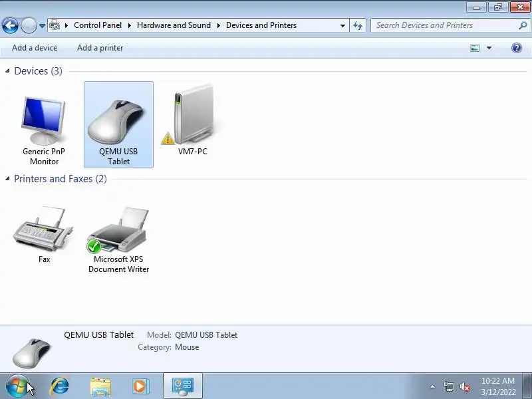Viewport: 532px width, 399px height.
Task: Refresh the Devices and Printers view
Action: pyautogui.click(x=358, y=25)
